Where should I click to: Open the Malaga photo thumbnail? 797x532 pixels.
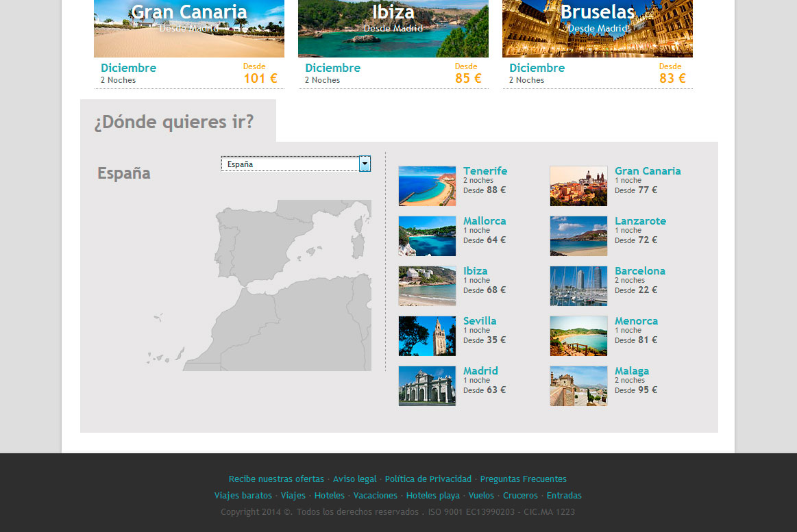click(x=578, y=385)
